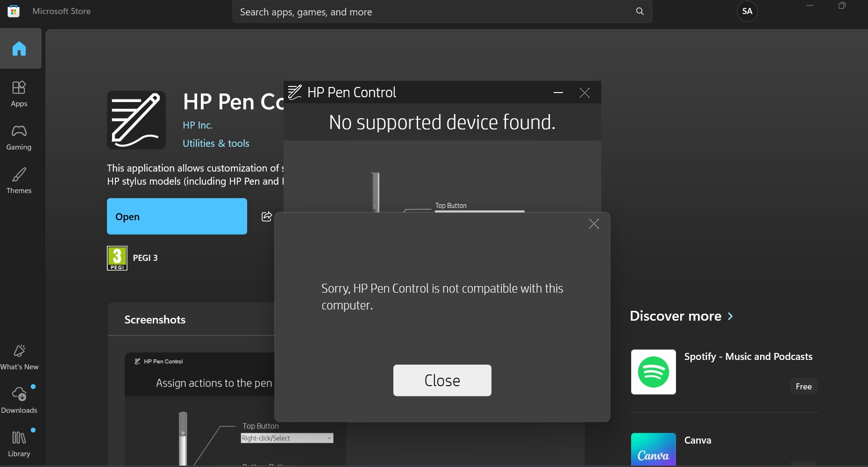The image size is (868, 467).
Task: Click the share icon beside Open button
Action: tap(266, 216)
